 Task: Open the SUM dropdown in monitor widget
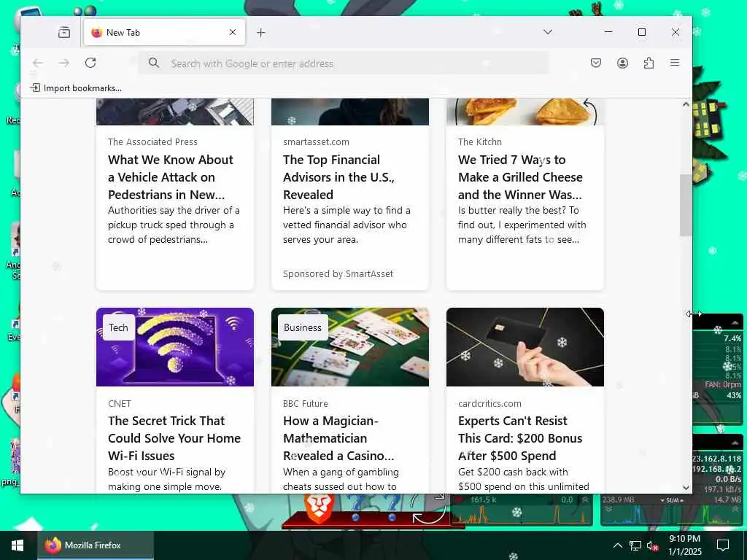coord(672,500)
